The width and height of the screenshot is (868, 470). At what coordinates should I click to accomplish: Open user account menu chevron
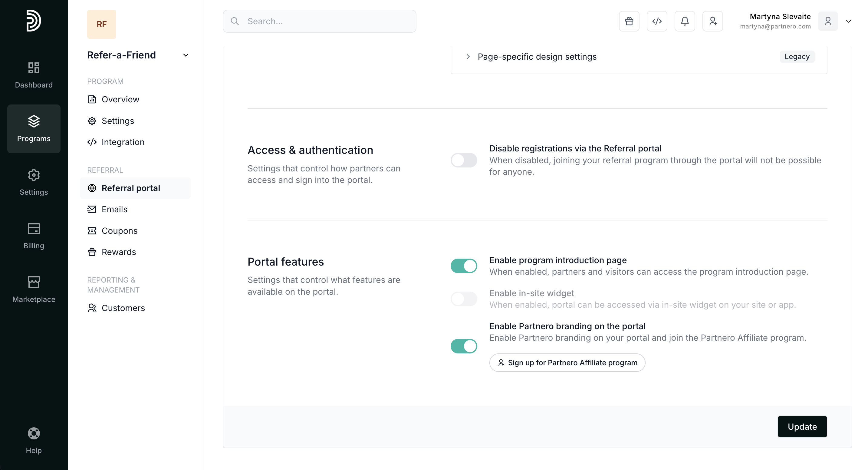coord(848,21)
